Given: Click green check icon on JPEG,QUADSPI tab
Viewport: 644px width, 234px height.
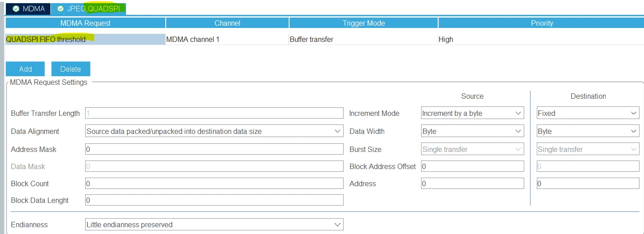Looking at the screenshot, I should (60, 9).
